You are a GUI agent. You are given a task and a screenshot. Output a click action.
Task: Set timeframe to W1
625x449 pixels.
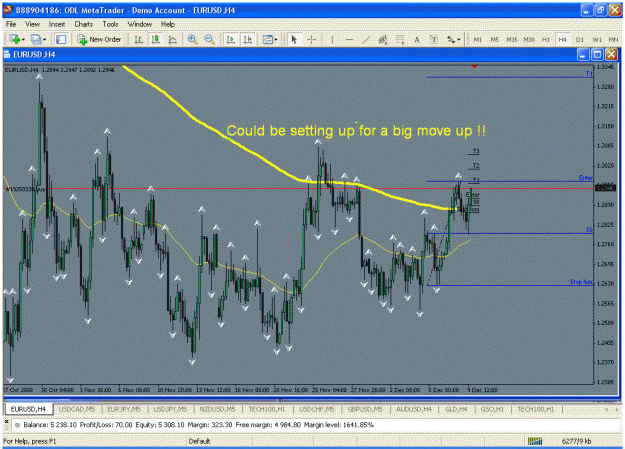pyautogui.click(x=597, y=39)
